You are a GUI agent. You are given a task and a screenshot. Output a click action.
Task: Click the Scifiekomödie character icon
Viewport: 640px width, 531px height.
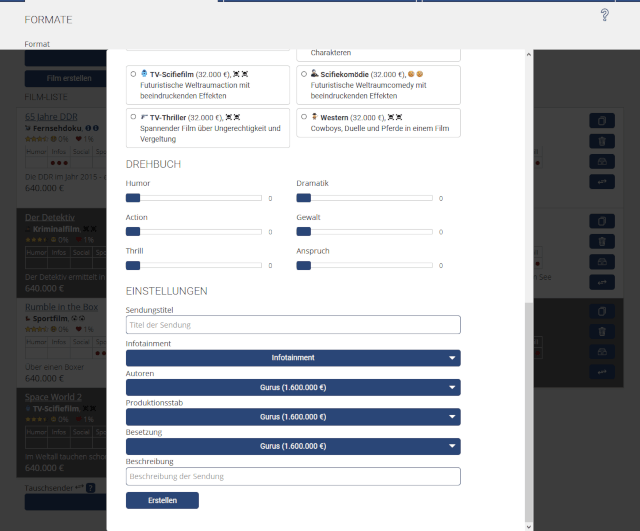click(314, 73)
